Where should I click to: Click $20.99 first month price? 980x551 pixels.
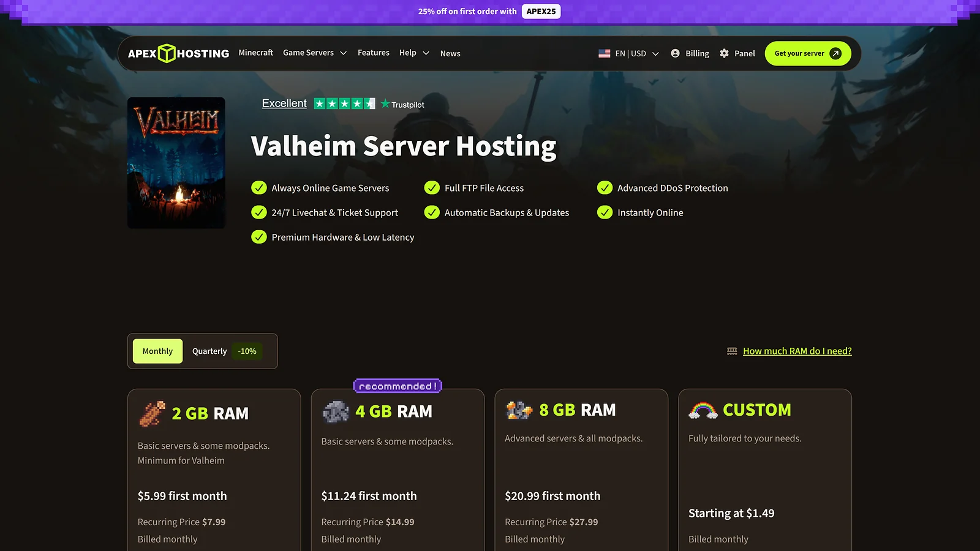(552, 496)
